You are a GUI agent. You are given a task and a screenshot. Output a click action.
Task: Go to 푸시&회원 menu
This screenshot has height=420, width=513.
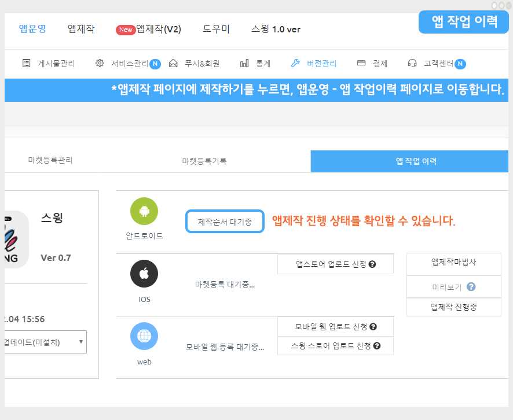click(195, 64)
